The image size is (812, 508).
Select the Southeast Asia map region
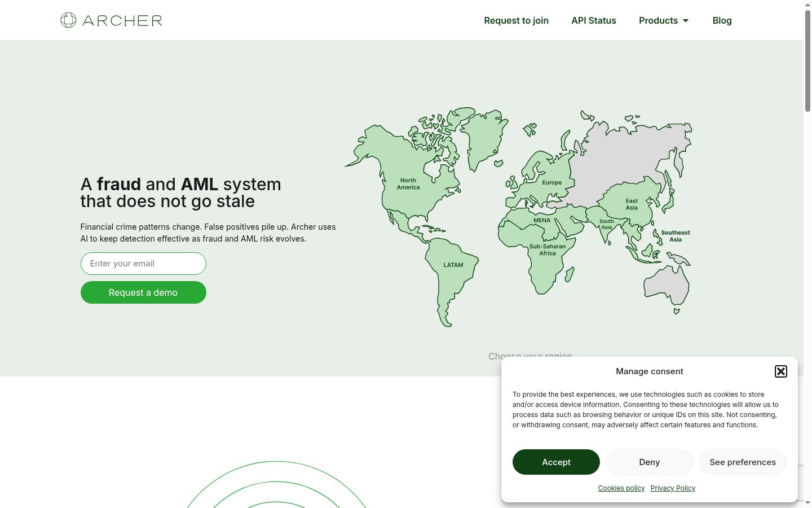point(675,235)
